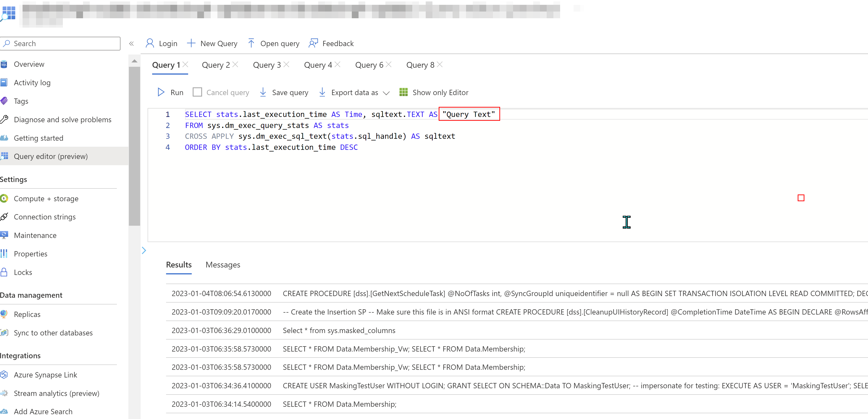Close the Query 2 tab
The width and height of the screenshot is (868, 419).
click(235, 64)
